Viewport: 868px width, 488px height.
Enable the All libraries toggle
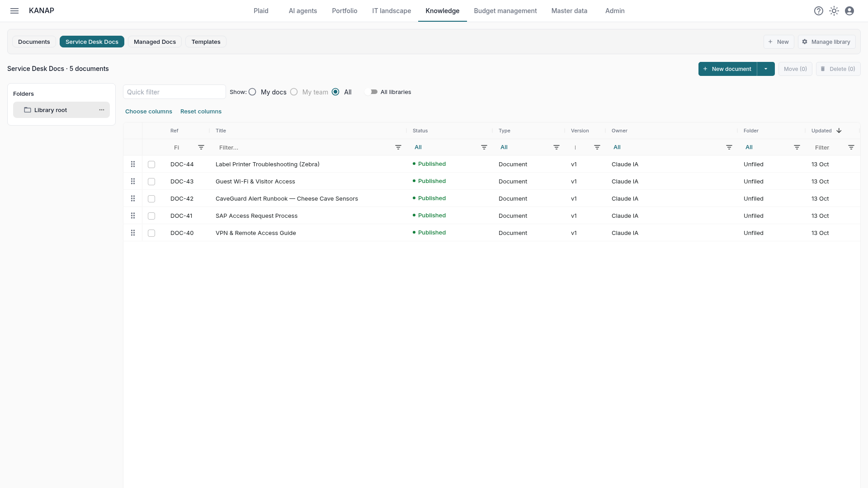click(x=371, y=92)
